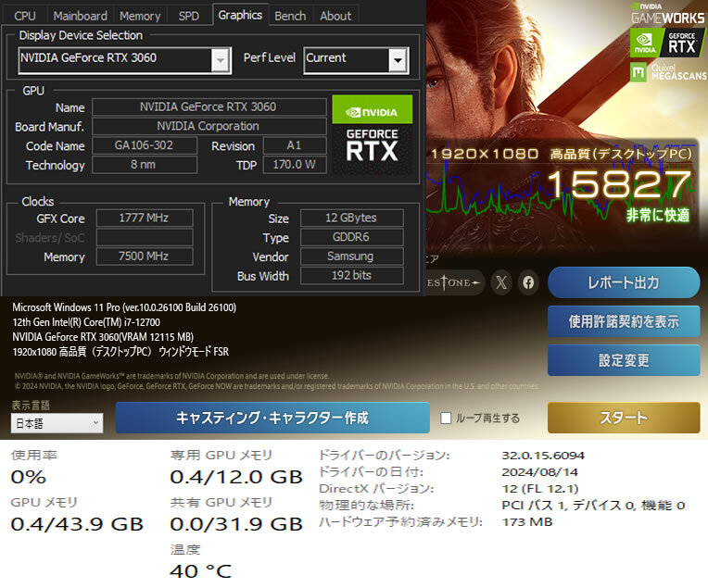Switch to the CPU tab
This screenshot has width=708, height=588.
(x=25, y=16)
